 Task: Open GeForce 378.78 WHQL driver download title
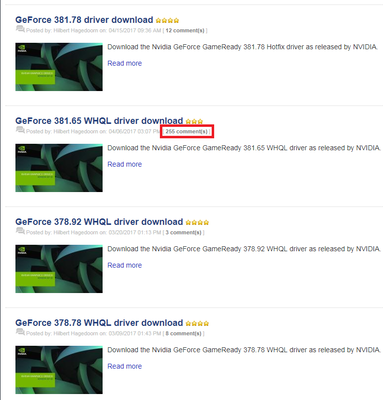coord(99,323)
